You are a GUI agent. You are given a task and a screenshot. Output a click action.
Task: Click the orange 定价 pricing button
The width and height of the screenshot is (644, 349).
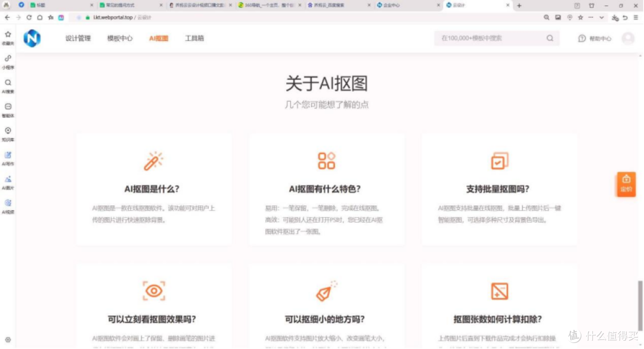(626, 184)
